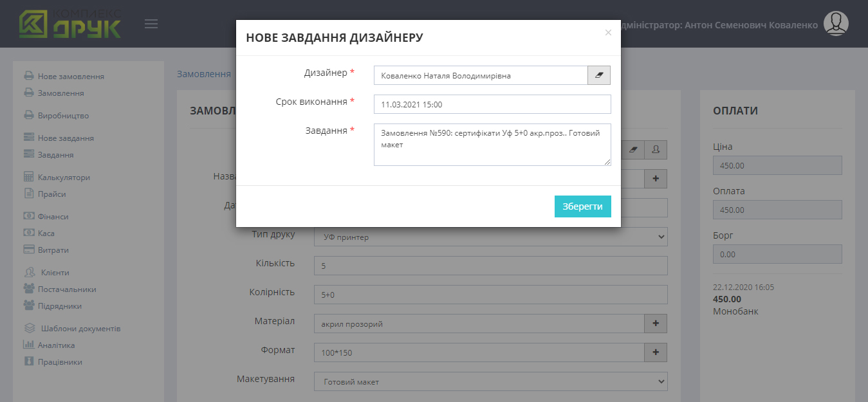The width and height of the screenshot is (868, 402).
Task: Click the Комплекс Друк logo
Action: pyautogui.click(x=69, y=24)
